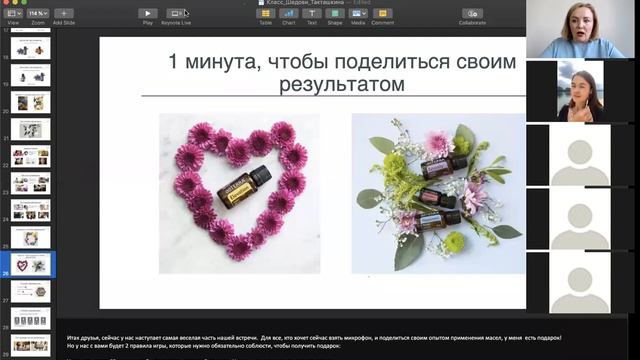
Task: Select the heart of flowers image on slide
Action: [x=240, y=193]
